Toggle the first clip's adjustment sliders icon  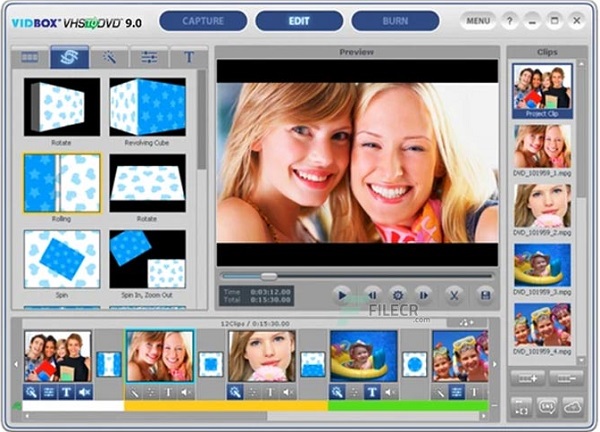(x=49, y=392)
